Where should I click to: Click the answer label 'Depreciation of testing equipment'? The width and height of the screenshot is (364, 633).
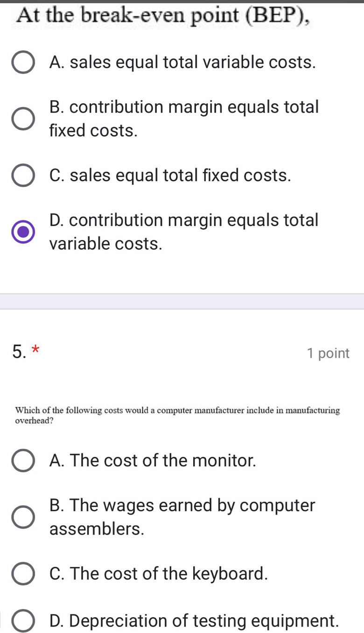click(194, 622)
